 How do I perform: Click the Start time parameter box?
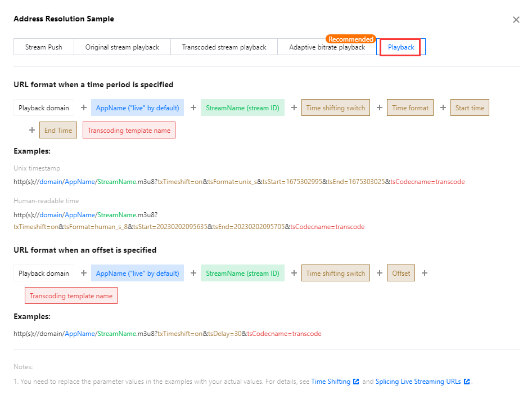pos(470,108)
